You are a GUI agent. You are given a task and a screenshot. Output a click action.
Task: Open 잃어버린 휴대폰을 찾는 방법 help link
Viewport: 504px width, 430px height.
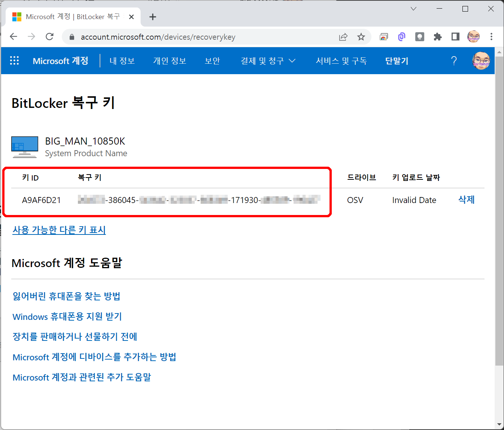66,296
